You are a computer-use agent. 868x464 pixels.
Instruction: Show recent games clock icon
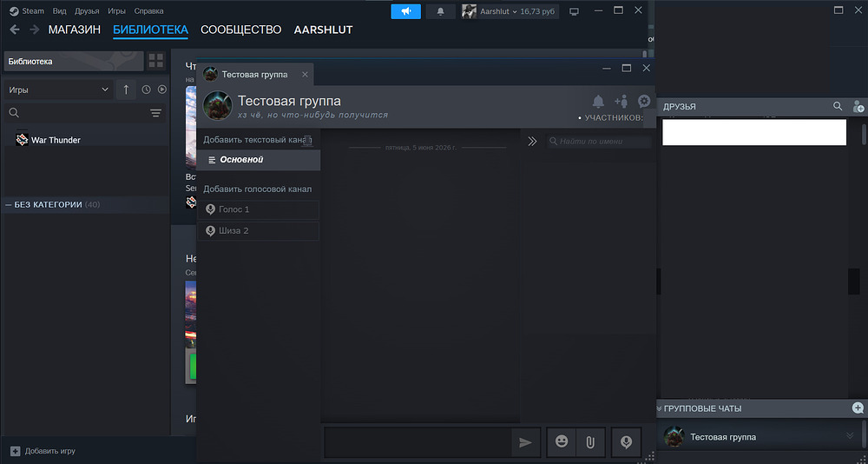pyautogui.click(x=146, y=89)
